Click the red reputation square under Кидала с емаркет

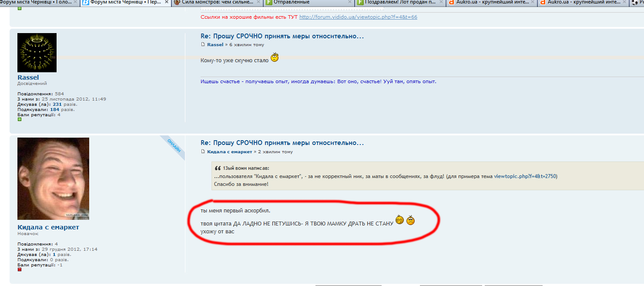click(20, 269)
